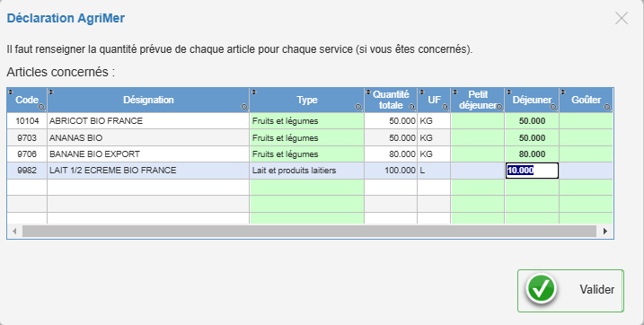Click the search icon in Quantité totale header

tap(412, 107)
